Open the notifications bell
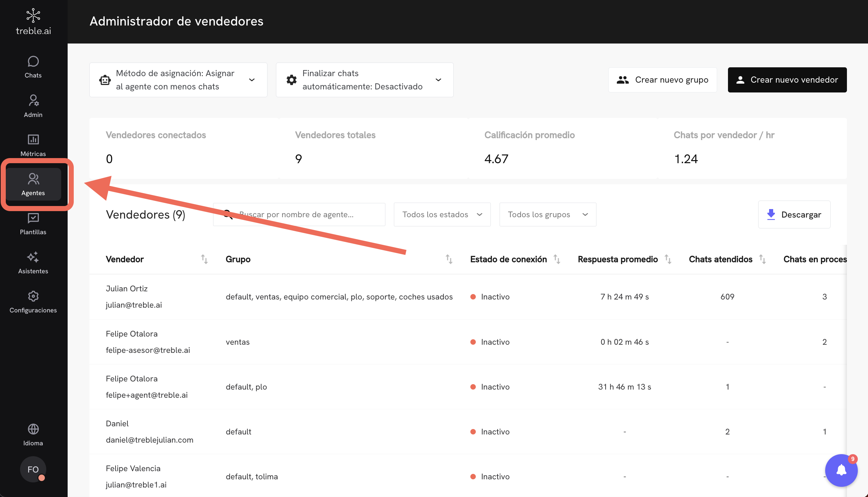The width and height of the screenshot is (868, 497). click(841, 470)
